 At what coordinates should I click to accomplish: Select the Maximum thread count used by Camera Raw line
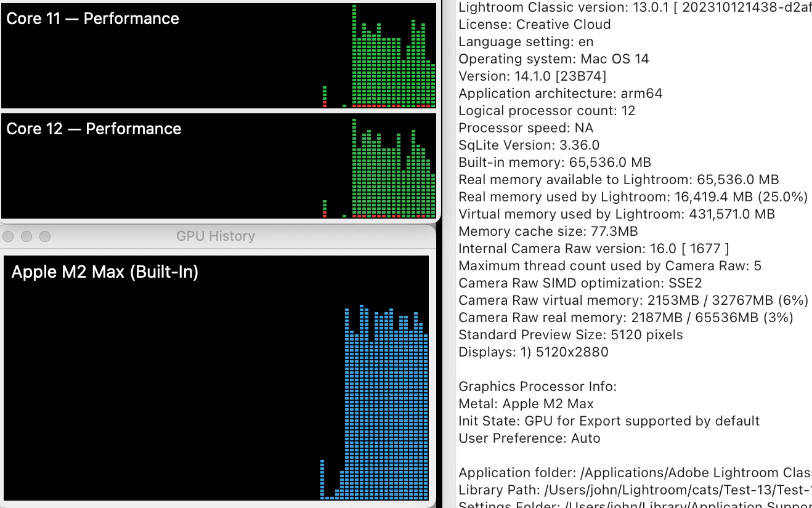pyautogui.click(x=611, y=266)
